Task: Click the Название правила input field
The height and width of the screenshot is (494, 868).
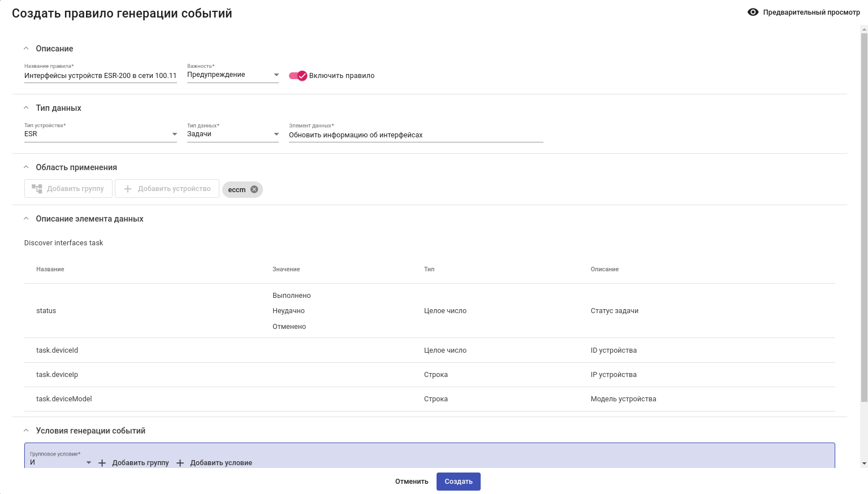Action: click(x=100, y=76)
